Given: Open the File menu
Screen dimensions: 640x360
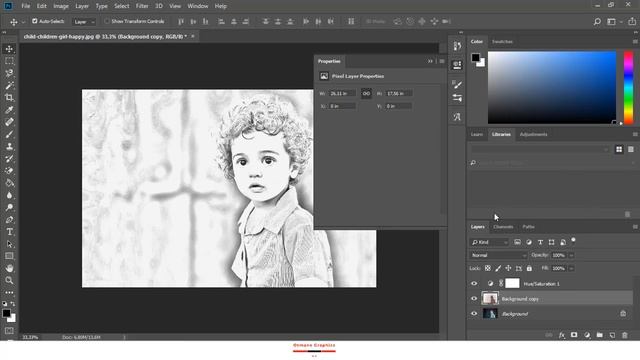Looking at the screenshot, I should [26, 6].
